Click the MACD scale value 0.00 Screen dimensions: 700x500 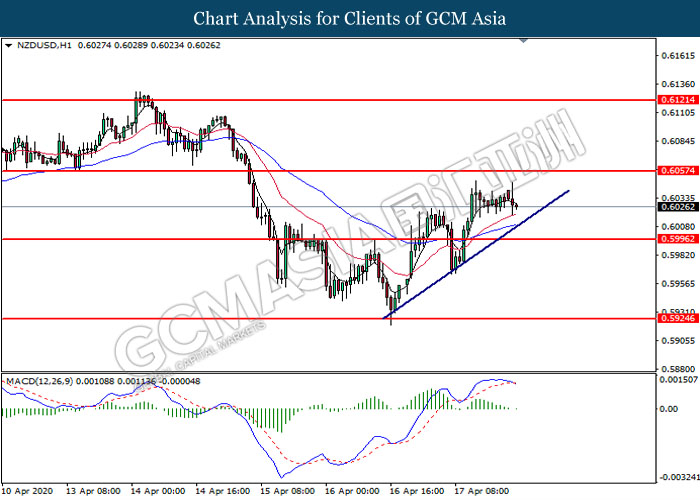click(668, 409)
